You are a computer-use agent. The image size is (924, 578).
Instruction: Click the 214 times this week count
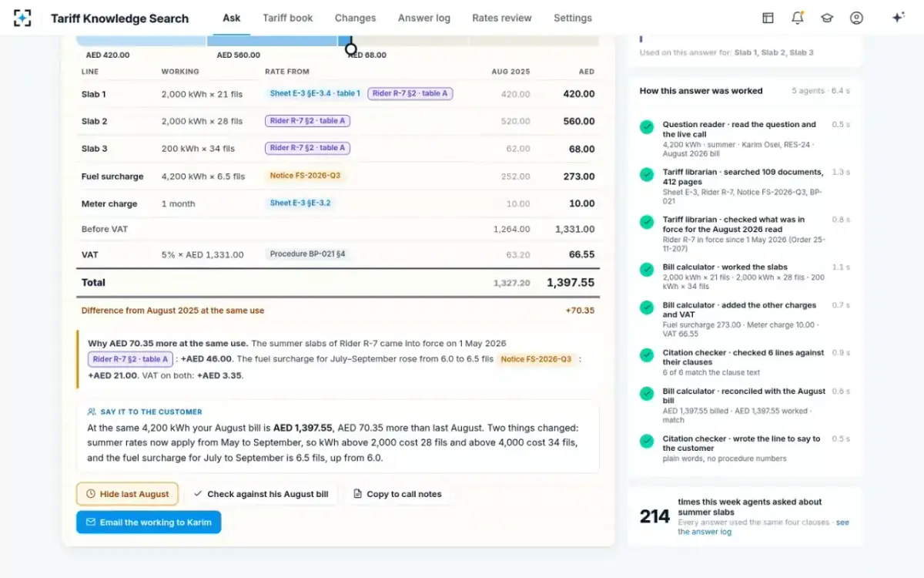tap(654, 516)
